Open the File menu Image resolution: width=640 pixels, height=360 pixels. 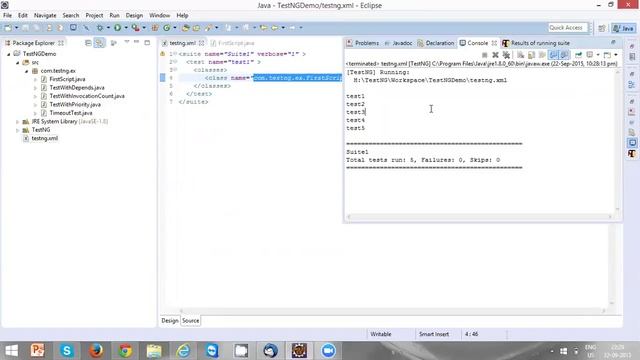(x=7, y=16)
